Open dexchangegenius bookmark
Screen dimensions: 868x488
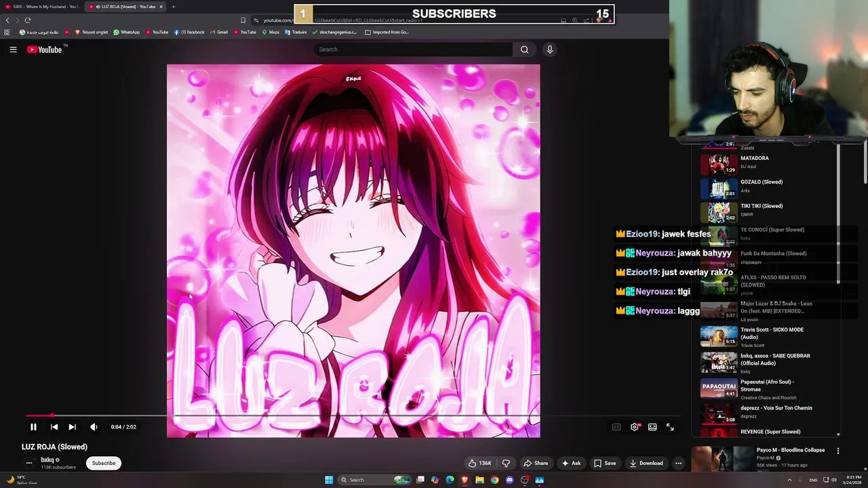click(x=334, y=32)
